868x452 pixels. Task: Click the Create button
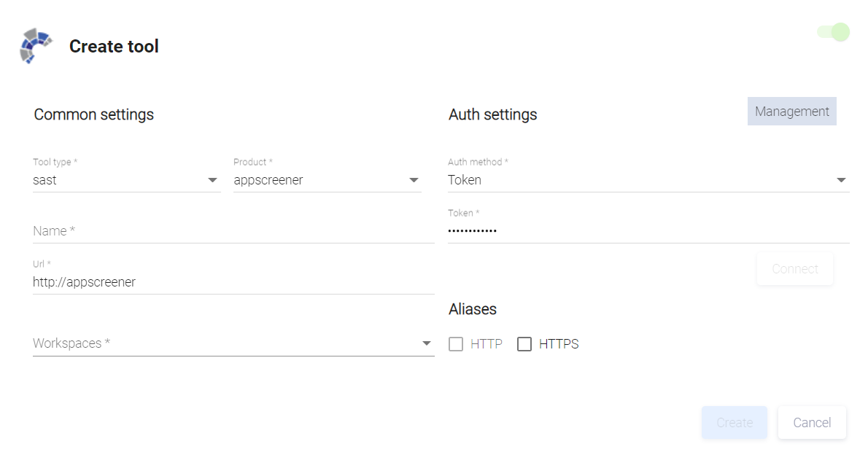(734, 423)
